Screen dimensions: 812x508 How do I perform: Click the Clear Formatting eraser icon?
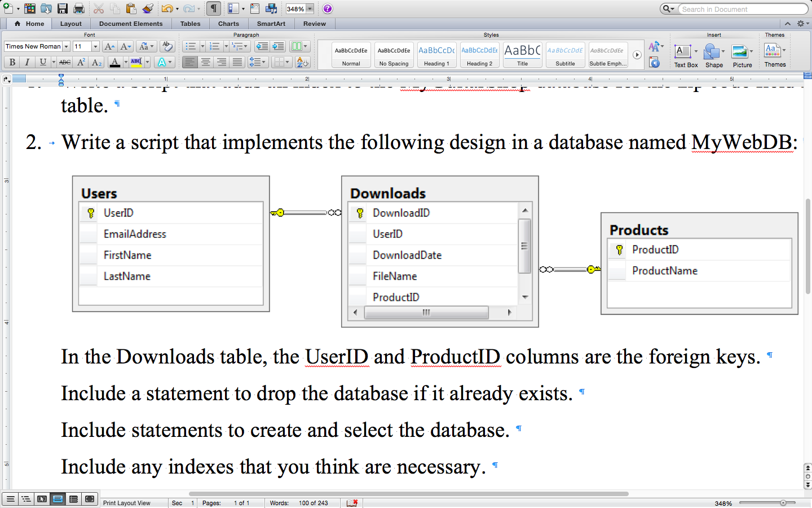click(x=167, y=46)
